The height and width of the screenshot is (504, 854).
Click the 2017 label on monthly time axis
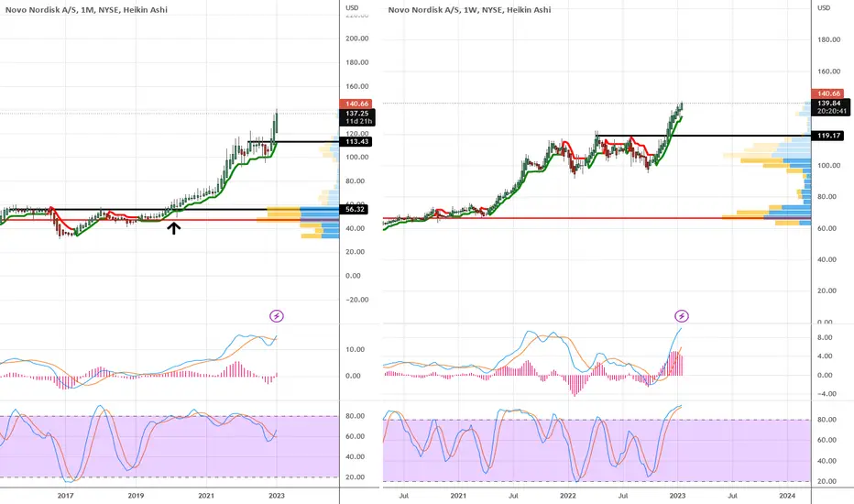[65, 496]
